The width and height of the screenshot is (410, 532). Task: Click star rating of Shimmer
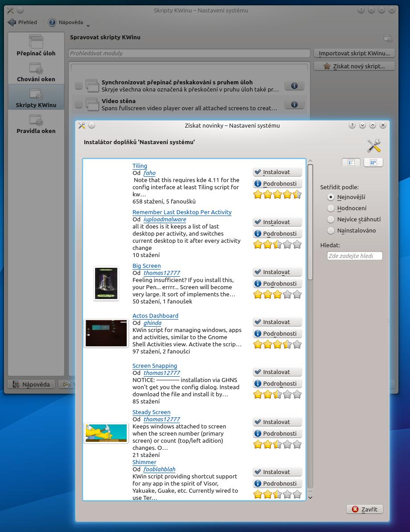pyautogui.click(x=277, y=495)
